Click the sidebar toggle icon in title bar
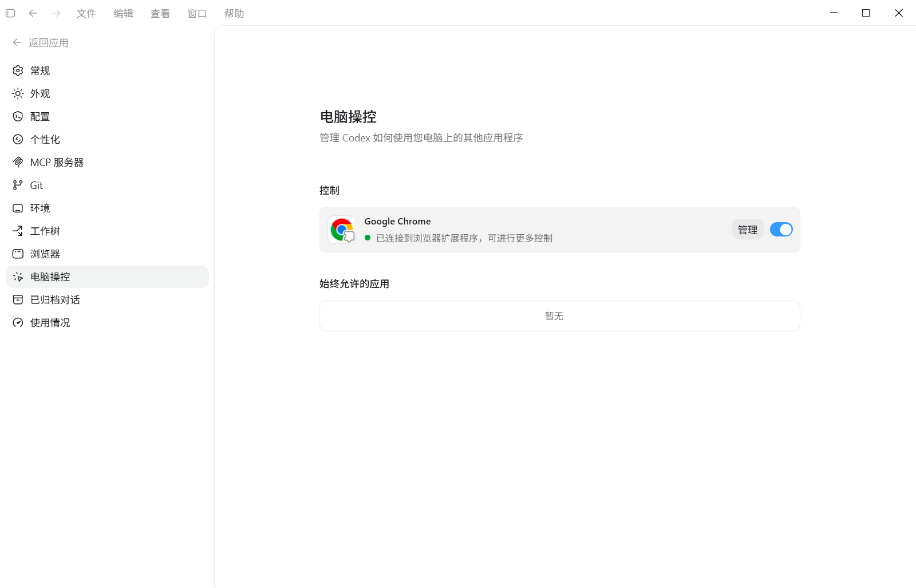Viewport: 916px width, 588px height. [x=10, y=13]
